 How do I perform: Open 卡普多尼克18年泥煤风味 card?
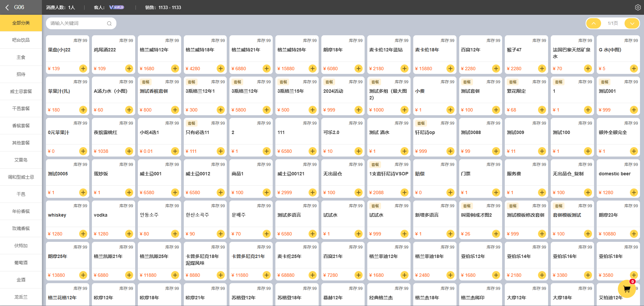pyautogui.click(x=205, y=261)
